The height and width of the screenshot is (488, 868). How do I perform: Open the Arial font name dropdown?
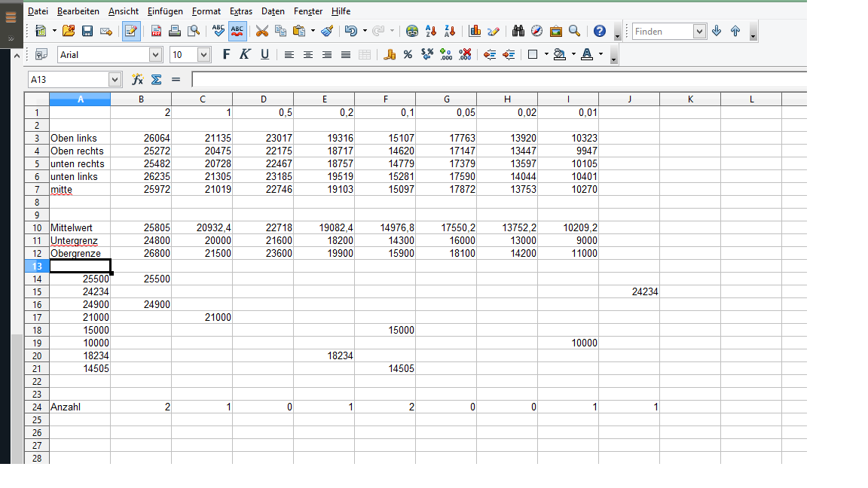[x=155, y=55]
